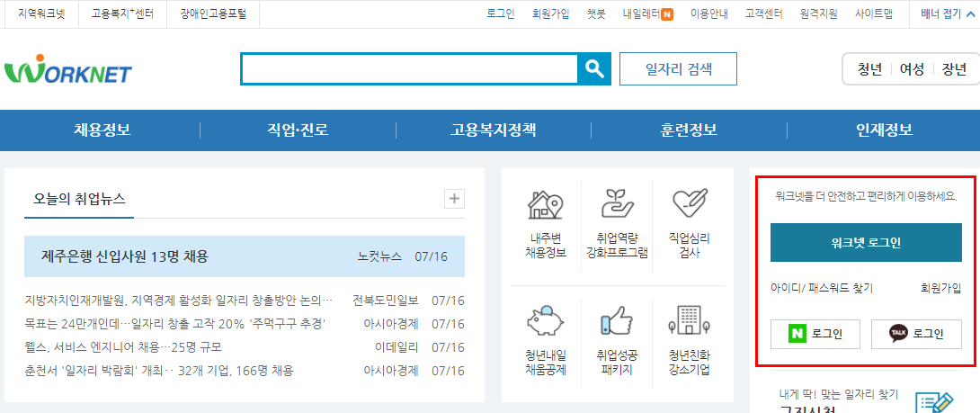Open 고용복지+센터 top link
Image resolution: width=980 pixels, height=413 pixels.
tap(122, 13)
